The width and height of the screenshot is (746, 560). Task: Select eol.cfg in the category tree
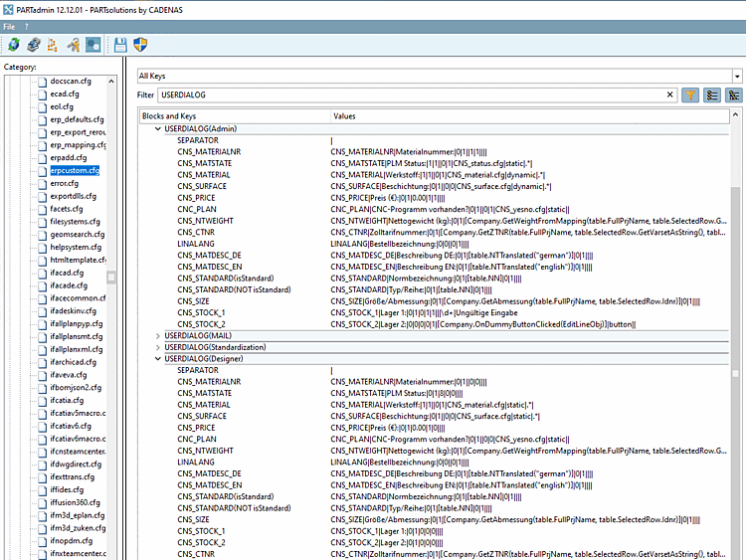(62, 106)
